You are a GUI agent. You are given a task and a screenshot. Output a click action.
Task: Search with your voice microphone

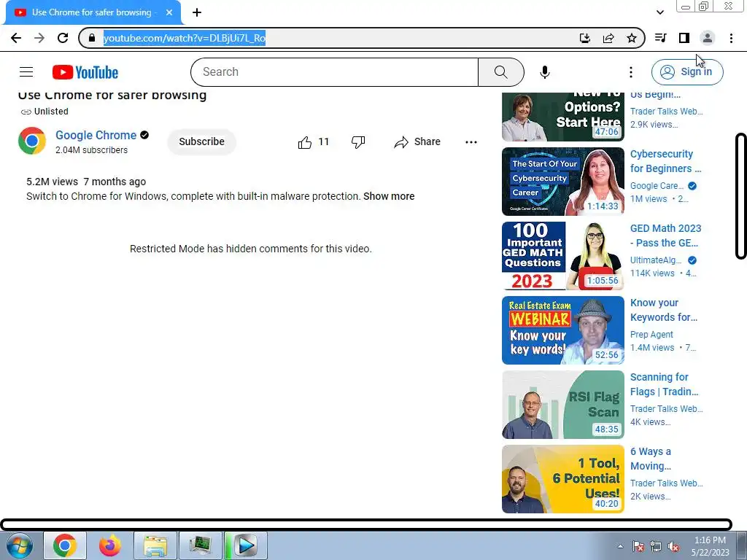pos(544,72)
